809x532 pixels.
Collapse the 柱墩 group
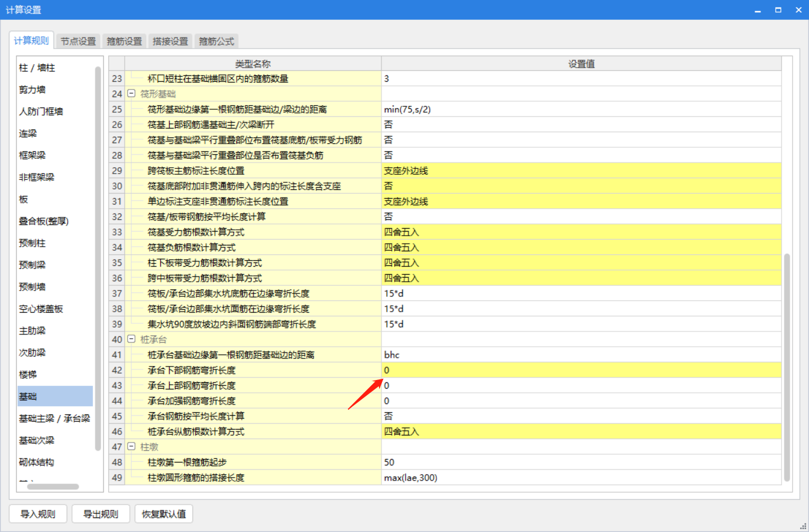[x=132, y=447]
